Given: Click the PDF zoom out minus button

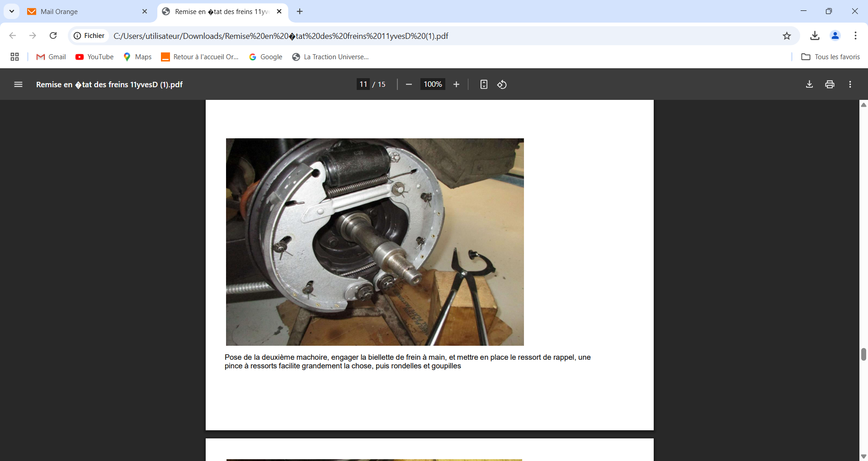Looking at the screenshot, I should [409, 85].
